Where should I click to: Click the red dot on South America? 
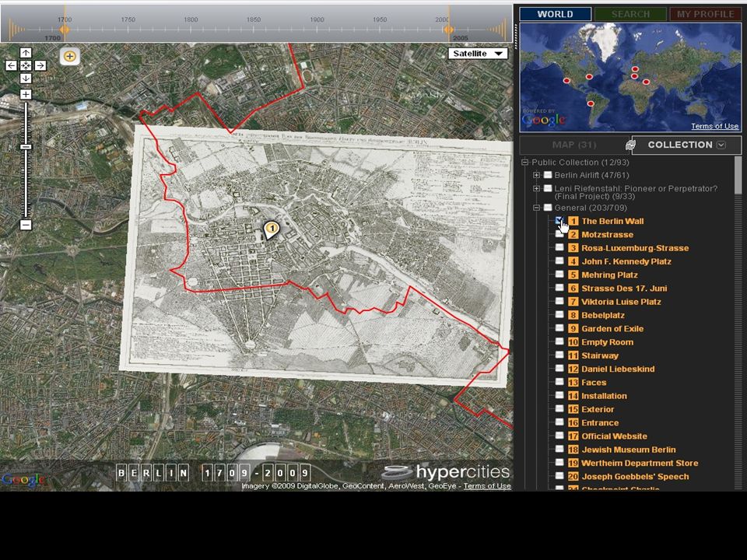tap(591, 103)
